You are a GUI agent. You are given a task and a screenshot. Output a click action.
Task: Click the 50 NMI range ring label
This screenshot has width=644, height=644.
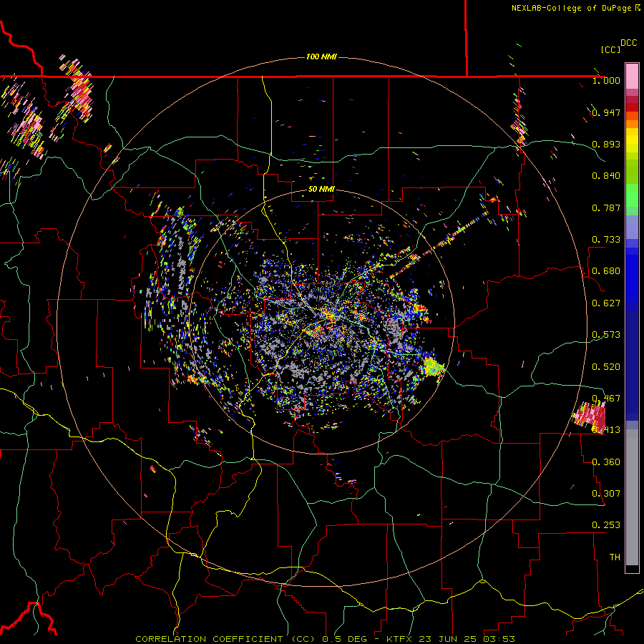coord(321,190)
